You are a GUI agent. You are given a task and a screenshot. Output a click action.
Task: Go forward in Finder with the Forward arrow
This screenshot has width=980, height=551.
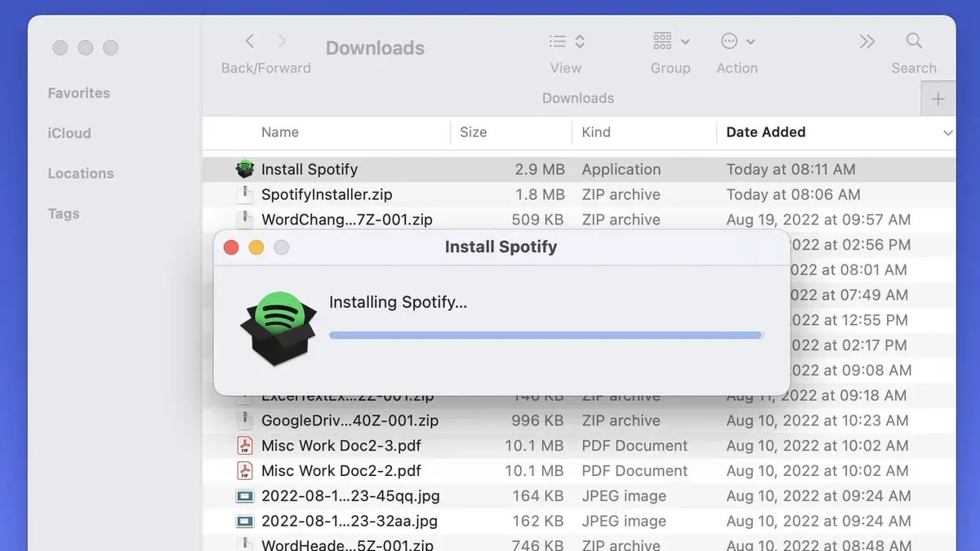[282, 41]
